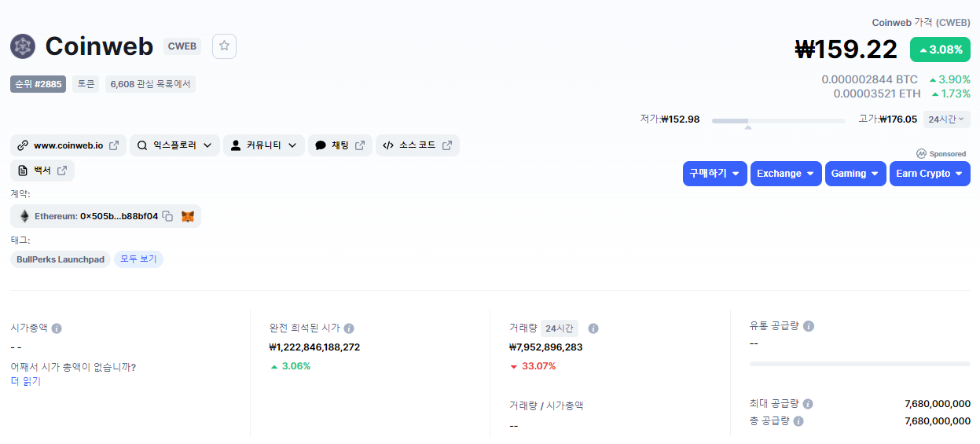Expand the 커뮤니티 dropdown
Viewport: 980px width, 444px height.
(x=263, y=145)
